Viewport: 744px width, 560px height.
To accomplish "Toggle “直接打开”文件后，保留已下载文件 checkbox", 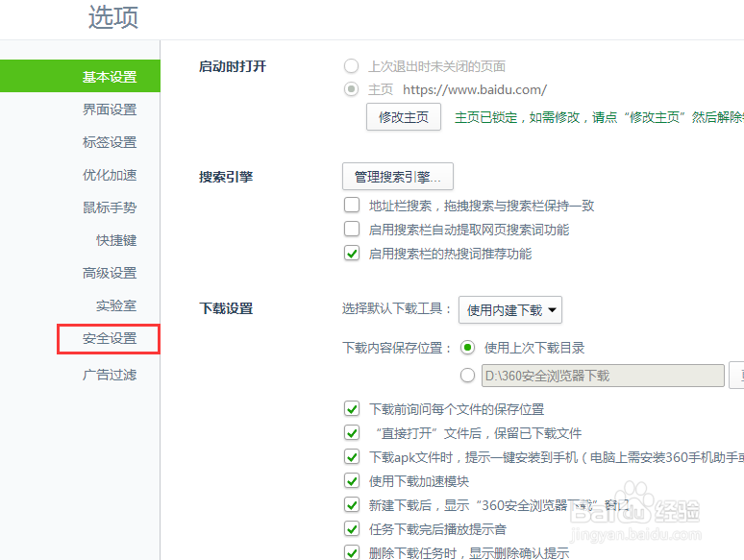I will click(352, 433).
